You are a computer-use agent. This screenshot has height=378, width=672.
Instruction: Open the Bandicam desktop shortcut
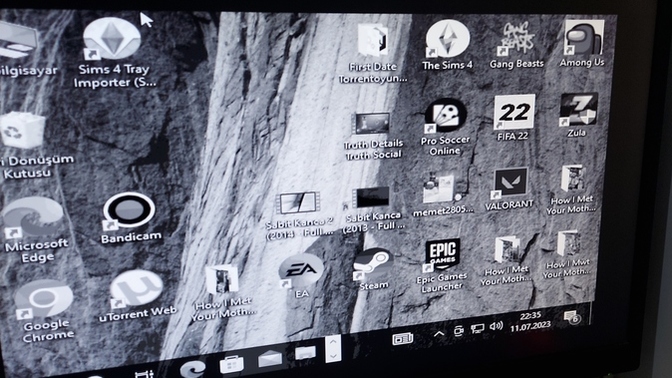pyautogui.click(x=129, y=218)
